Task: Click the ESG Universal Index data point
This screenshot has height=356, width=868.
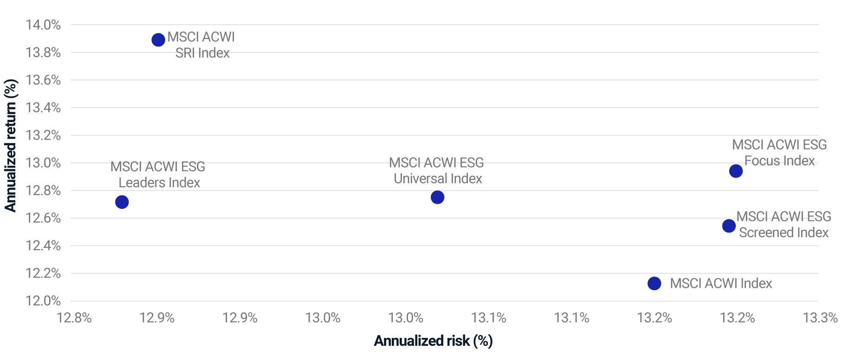Action: click(437, 197)
